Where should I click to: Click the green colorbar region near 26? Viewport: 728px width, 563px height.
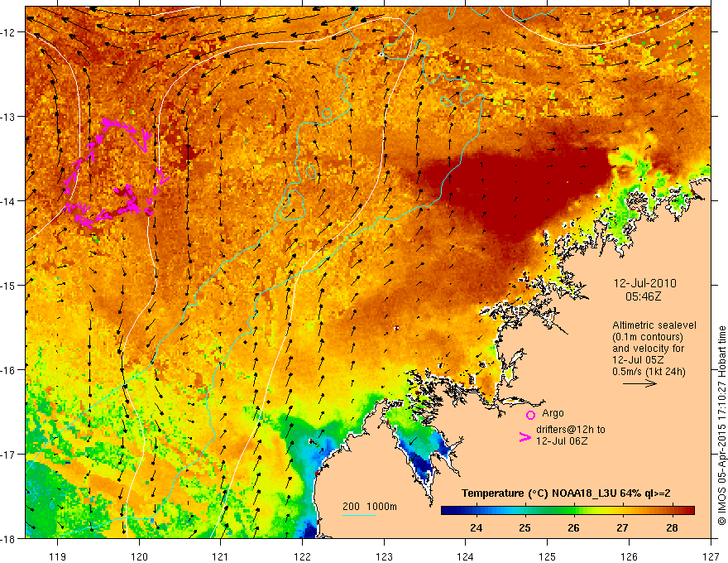pyautogui.click(x=574, y=511)
